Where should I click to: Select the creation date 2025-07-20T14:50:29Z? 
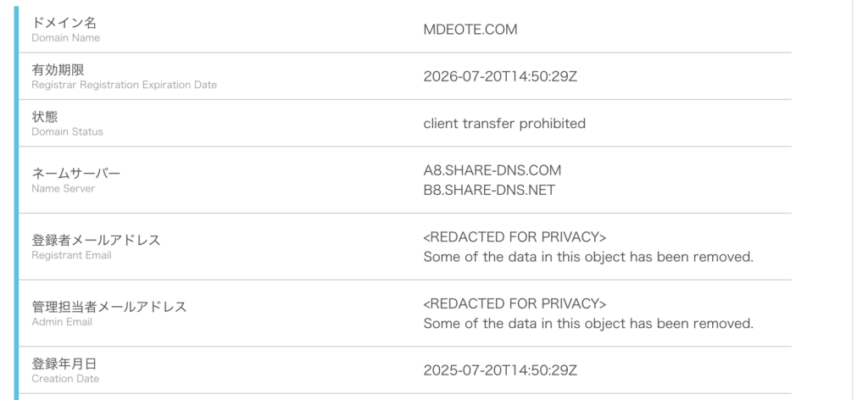coord(500,370)
